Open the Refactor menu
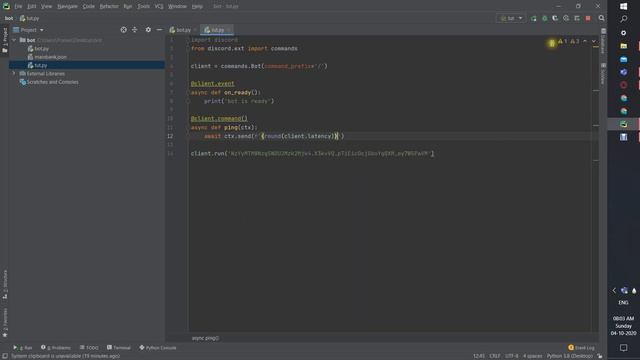 click(x=109, y=6)
